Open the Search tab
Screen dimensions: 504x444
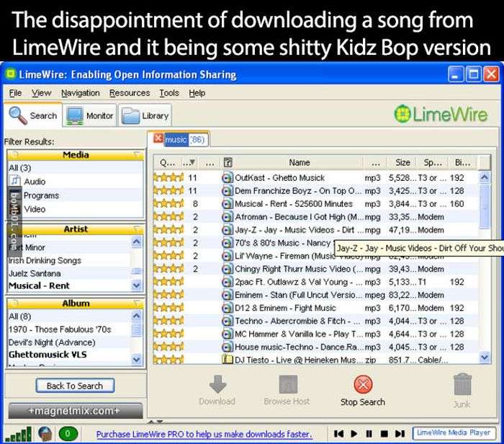[x=33, y=115]
